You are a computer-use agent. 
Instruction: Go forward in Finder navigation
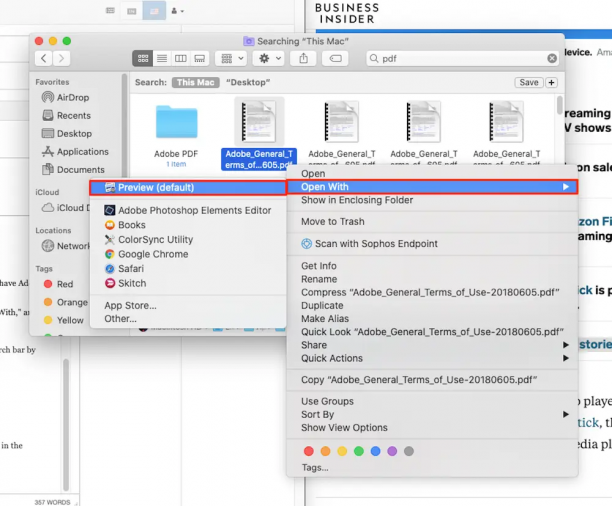(62, 59)
